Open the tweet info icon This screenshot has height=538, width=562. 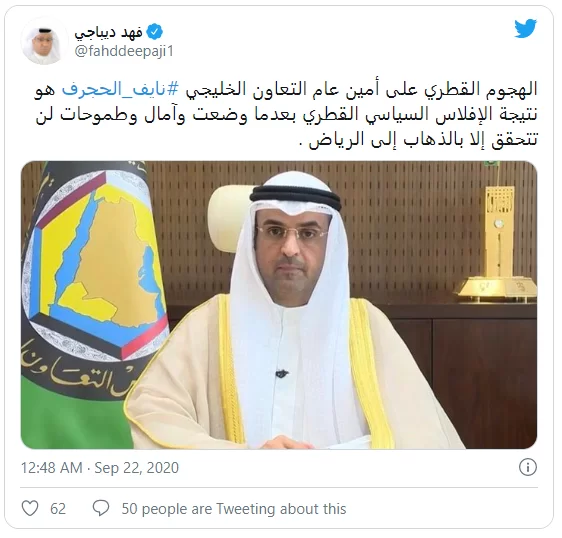528,467
